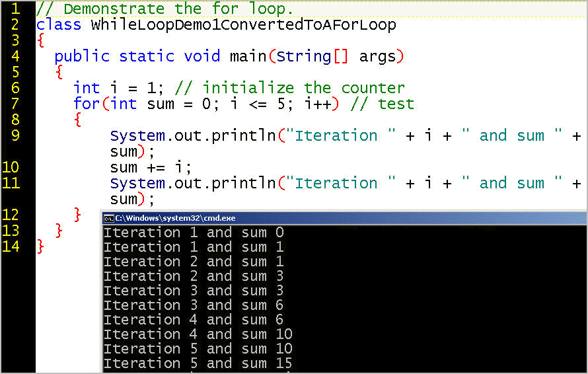Image resolution: width=588 pixels, height=374 pixels.
Task: Click the opening brace on line 3
Action: [41, 40]
